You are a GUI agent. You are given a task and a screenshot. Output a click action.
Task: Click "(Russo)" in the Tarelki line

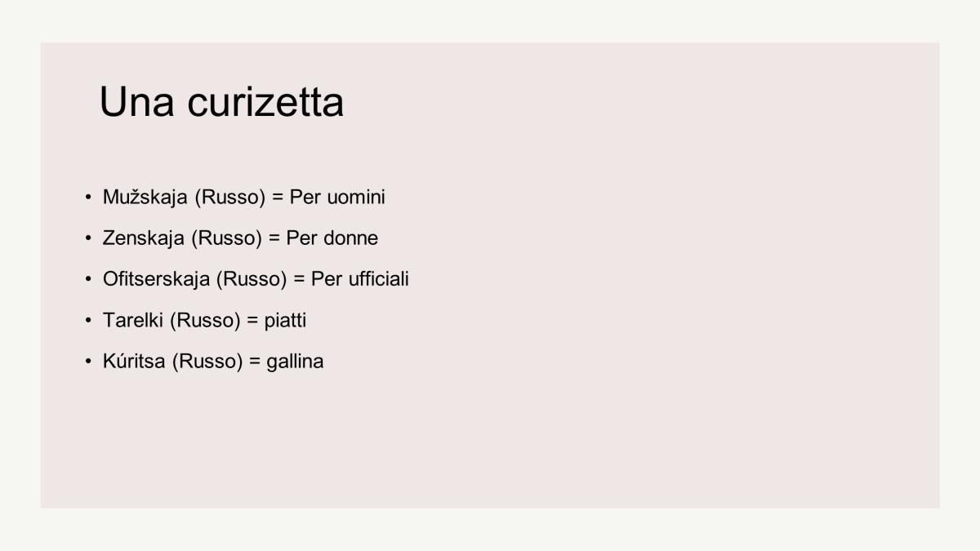tap(205, 320)
